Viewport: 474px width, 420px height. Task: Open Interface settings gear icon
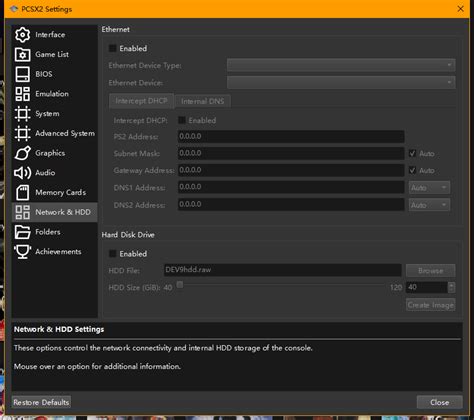pyautogui.click(x=22, y=35)
